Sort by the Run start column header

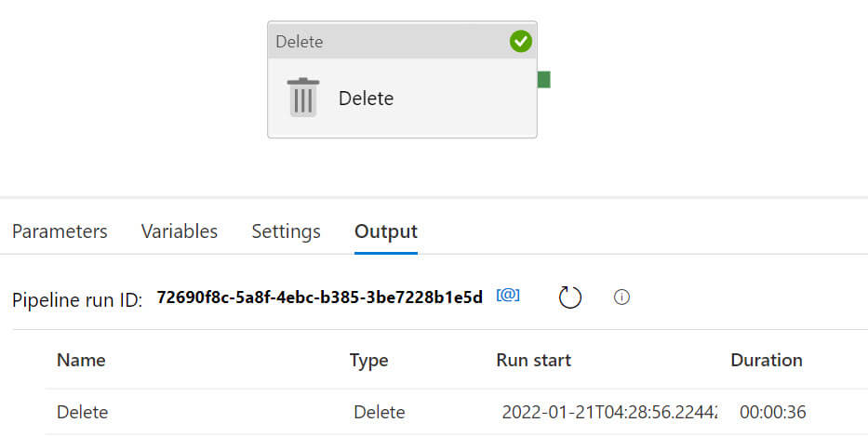534,360
